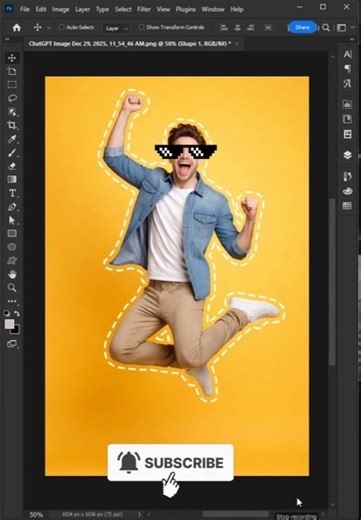Select the Object Selection tool
The image size is (361, 520).
tap(12, 112)
